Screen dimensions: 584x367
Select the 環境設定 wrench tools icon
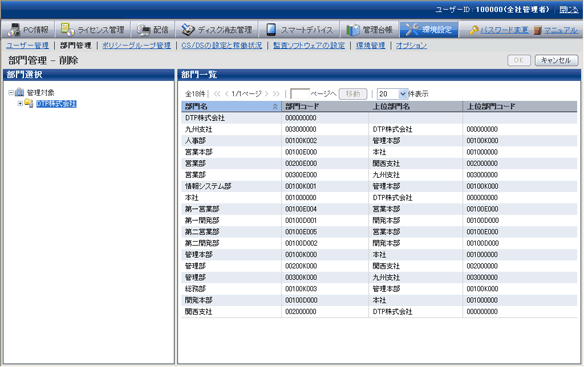(x=412, y=30)
